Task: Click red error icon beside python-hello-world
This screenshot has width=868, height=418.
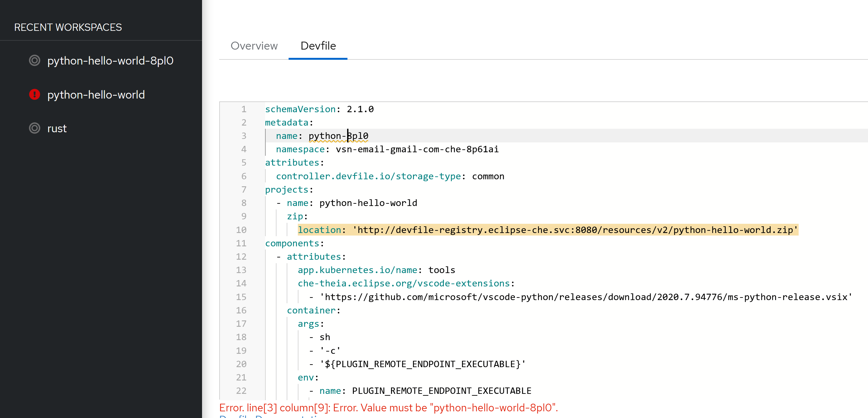Action: coord(34,95)
